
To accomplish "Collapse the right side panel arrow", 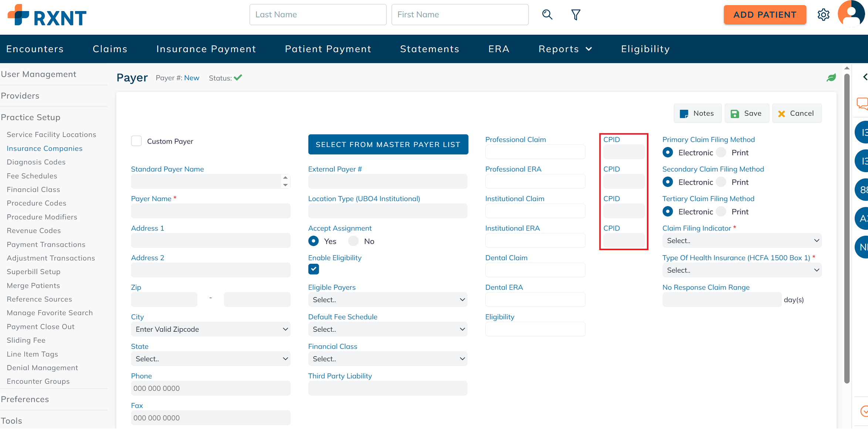I will coord(865,77).
